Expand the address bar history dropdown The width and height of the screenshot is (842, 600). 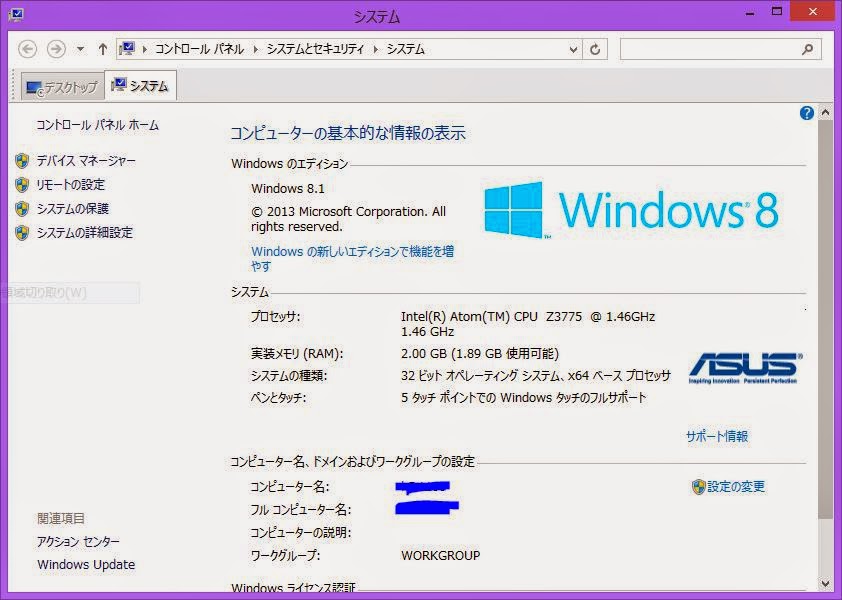573,50
